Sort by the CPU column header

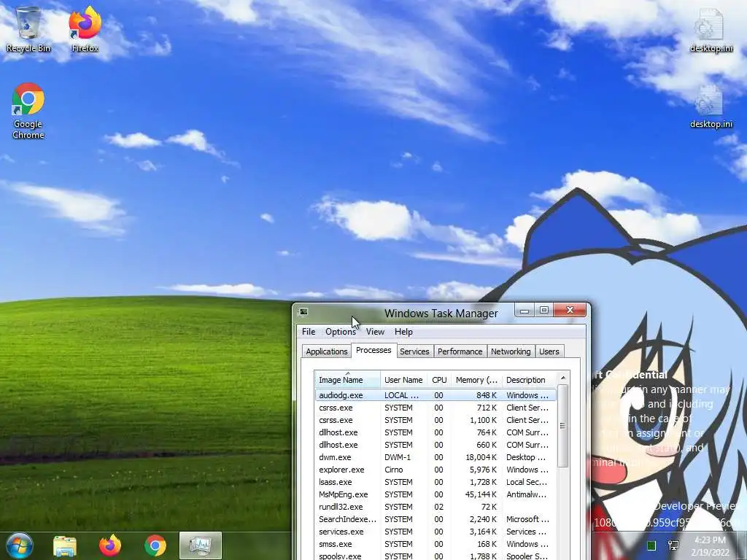(x=439, y=379)
